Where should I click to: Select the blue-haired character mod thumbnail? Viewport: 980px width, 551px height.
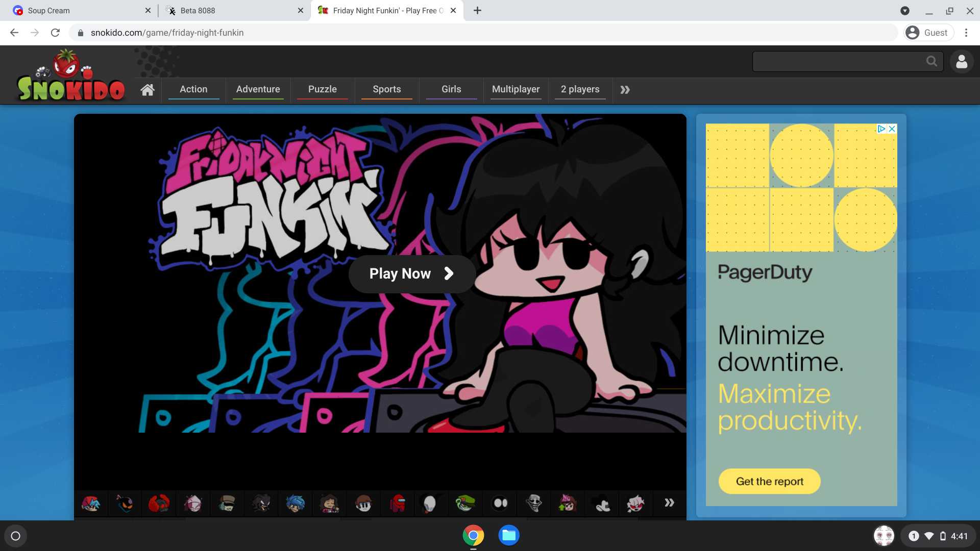(295, 504)
